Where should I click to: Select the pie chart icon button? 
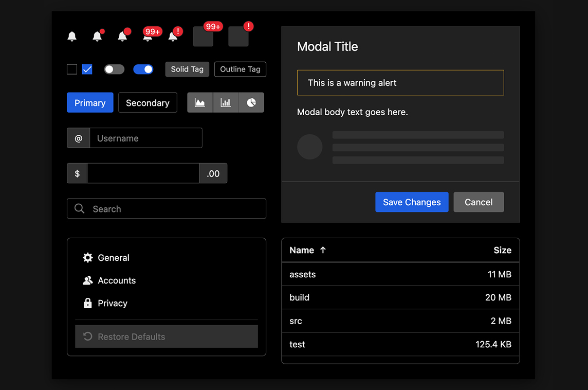(x=251, y=102)
